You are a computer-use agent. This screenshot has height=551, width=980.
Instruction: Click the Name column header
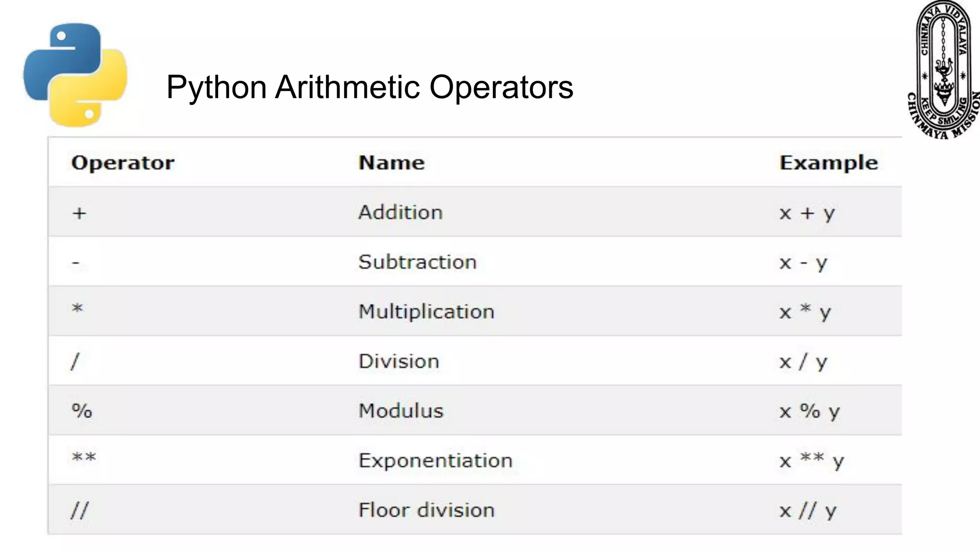391,163
